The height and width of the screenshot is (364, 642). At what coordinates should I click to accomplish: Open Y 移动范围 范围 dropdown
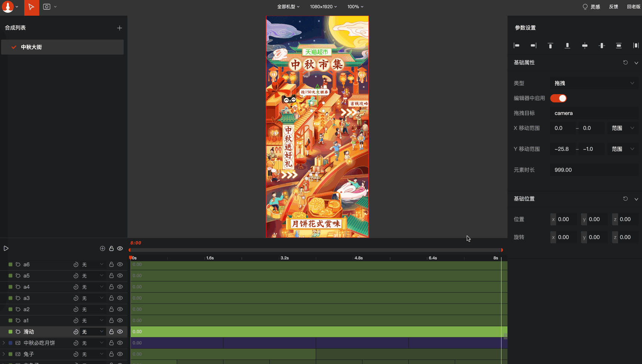623,149
